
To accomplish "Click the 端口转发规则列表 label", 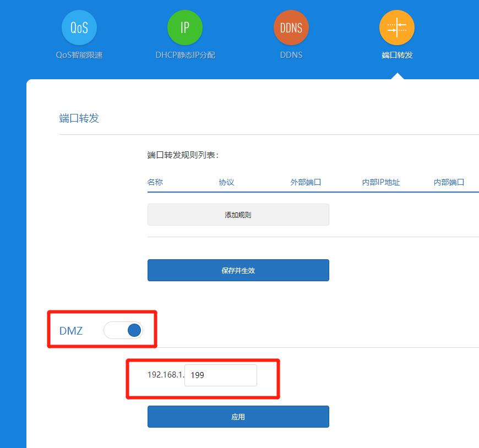I will point(183,155).
